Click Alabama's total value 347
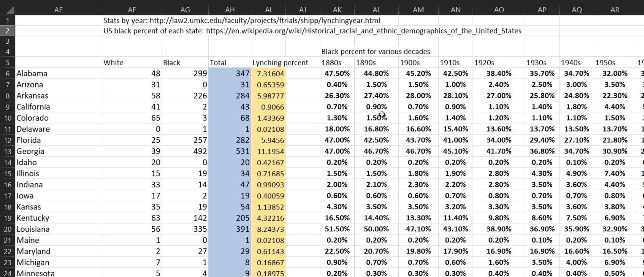 [230, 74]
